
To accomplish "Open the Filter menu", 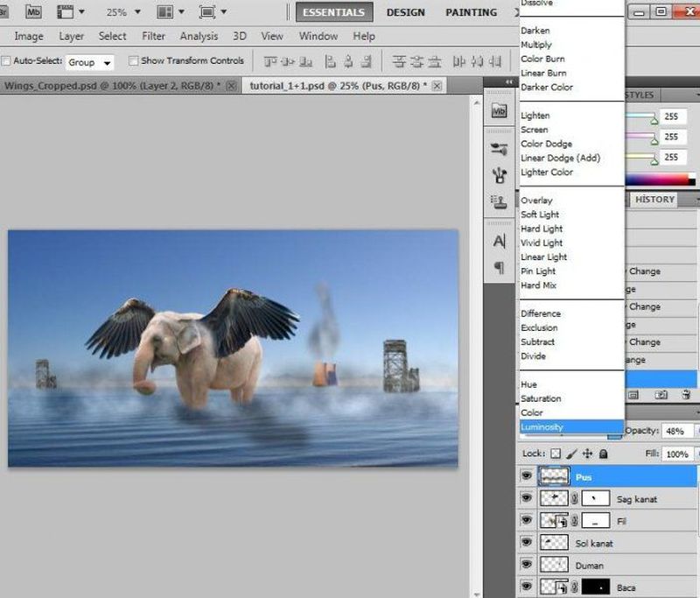I will point(153,36).
